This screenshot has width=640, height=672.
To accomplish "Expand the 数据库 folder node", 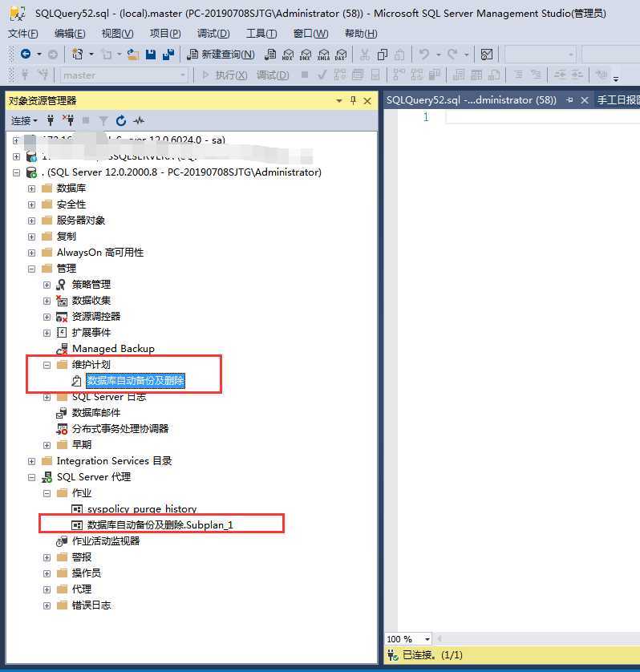I will pos(32,188).
